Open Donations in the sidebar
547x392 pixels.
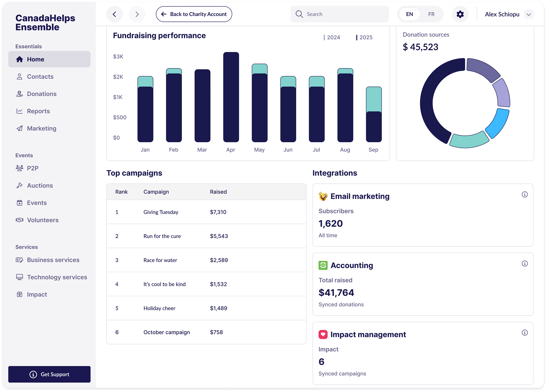click(42, 94)
